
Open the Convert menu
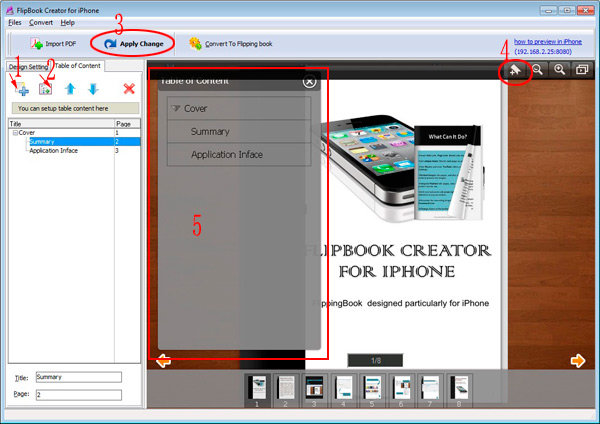(x=41, y=22)
